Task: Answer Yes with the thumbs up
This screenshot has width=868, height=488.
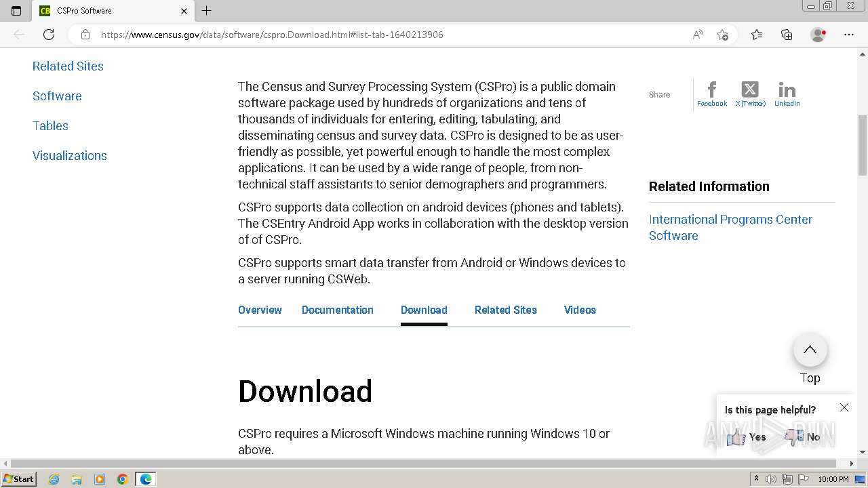Action: (x=746, y=437)
